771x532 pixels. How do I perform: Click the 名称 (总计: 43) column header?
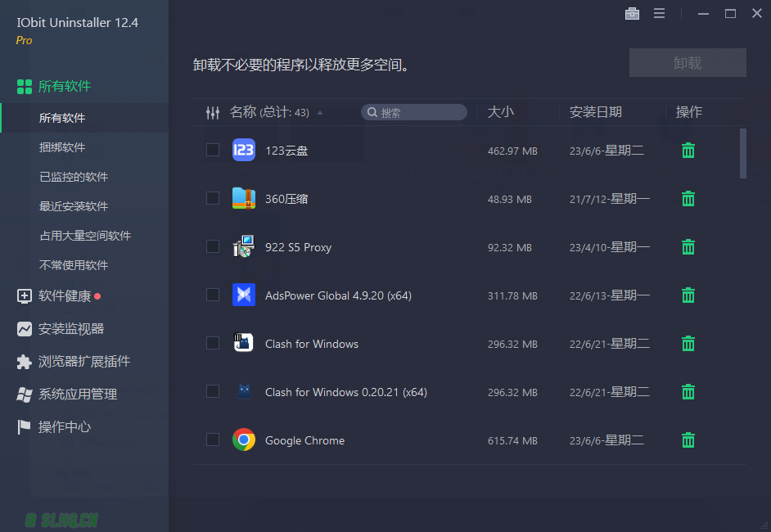[269, 112]
